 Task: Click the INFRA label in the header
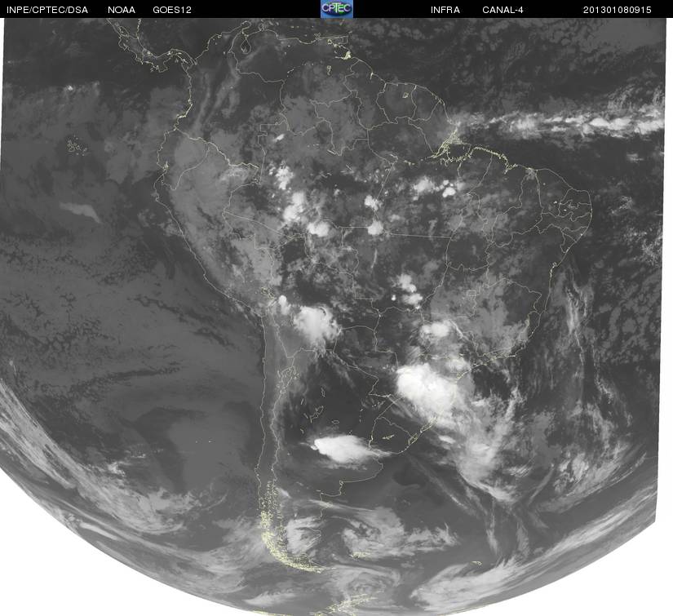(445, 10)
